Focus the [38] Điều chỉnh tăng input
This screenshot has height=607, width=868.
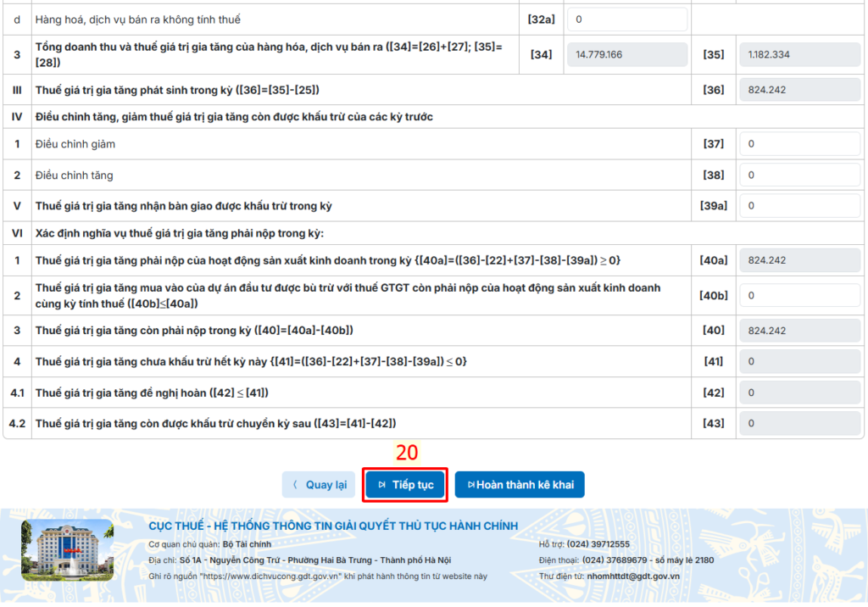click(799, 175)
